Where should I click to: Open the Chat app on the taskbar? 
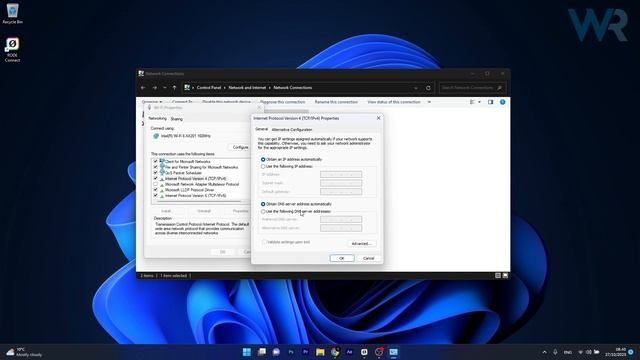coord(276,352)
